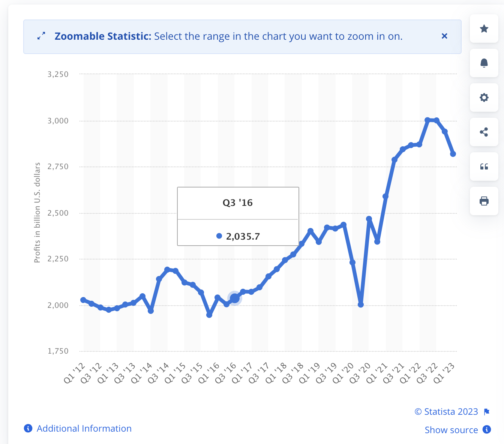Click info icon next to Show source

point(487,429)
